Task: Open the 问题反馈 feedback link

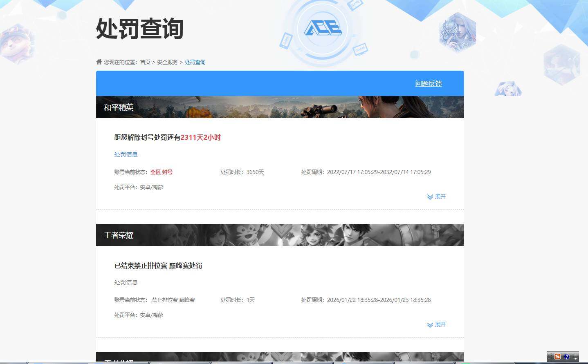Action: [428, 83]
